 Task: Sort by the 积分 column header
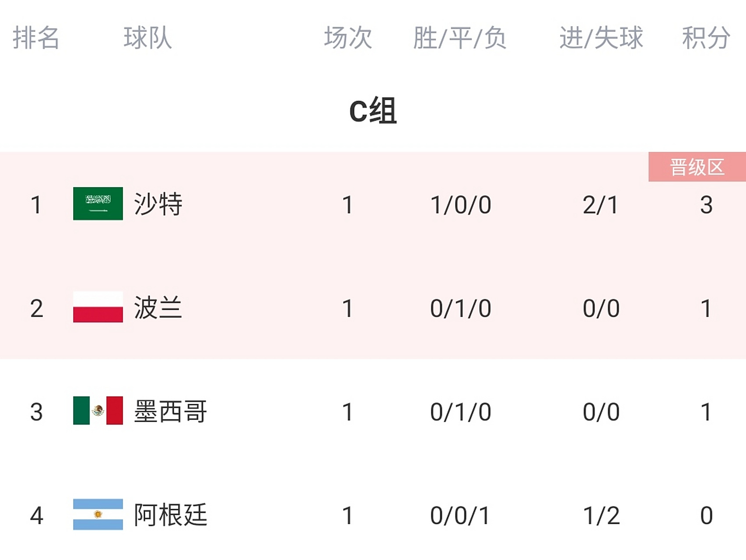click(706, 38)
